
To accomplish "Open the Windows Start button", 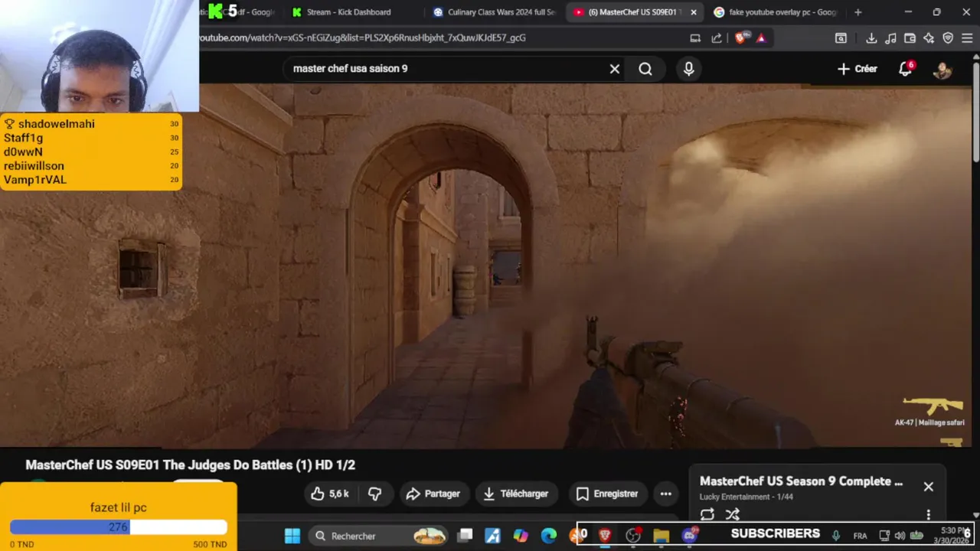I will point(292,536).
